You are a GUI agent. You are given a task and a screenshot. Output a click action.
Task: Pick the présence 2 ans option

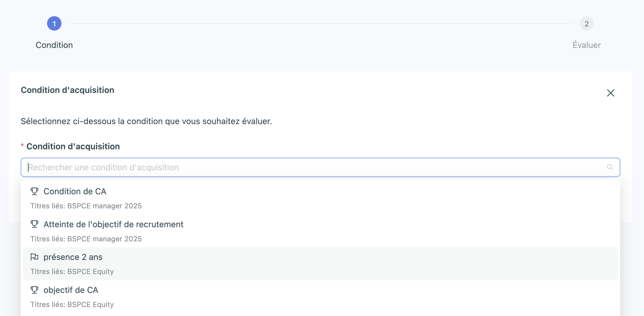73,257
